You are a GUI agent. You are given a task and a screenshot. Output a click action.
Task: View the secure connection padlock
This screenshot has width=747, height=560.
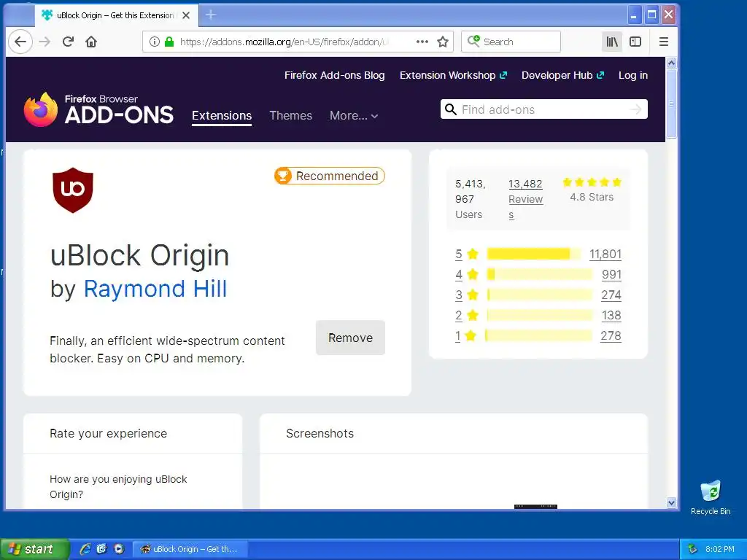(169, 42)
